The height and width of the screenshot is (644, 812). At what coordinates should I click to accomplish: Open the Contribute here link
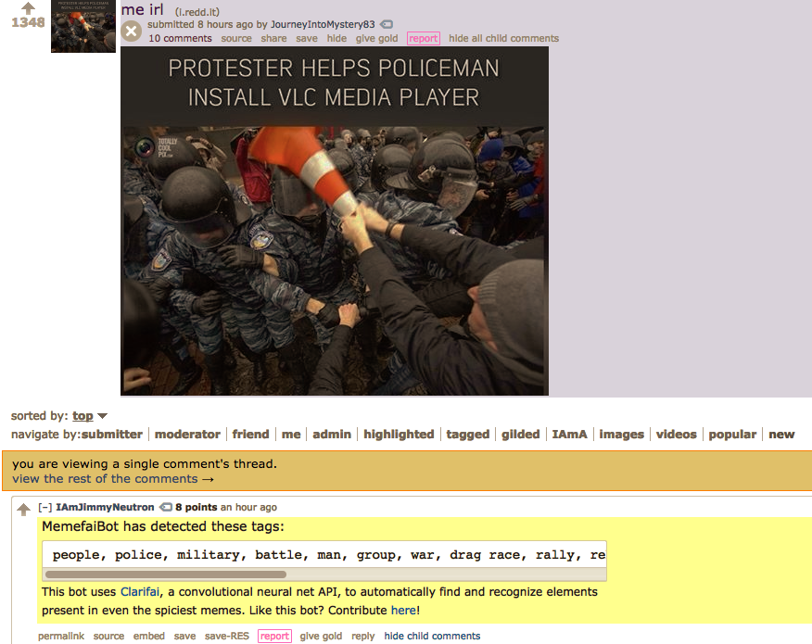[x=403, y=611]
